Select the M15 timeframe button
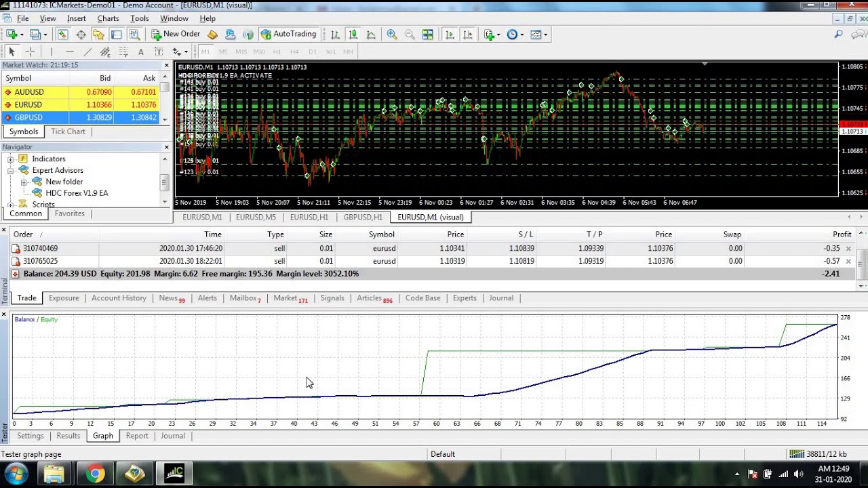Image resolution: width=868 pixels, height=488 pixels. (x=241, y=52)
